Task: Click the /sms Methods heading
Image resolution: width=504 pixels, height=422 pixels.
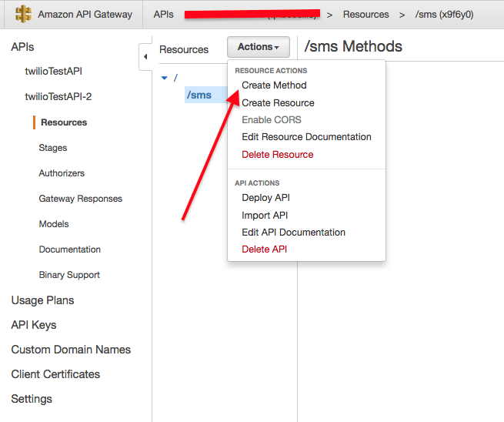Action: tap(353, 46)
